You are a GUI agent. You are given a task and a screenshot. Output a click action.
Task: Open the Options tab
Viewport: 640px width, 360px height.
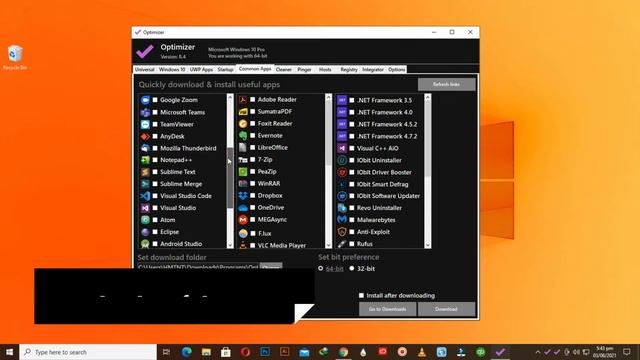396,69
